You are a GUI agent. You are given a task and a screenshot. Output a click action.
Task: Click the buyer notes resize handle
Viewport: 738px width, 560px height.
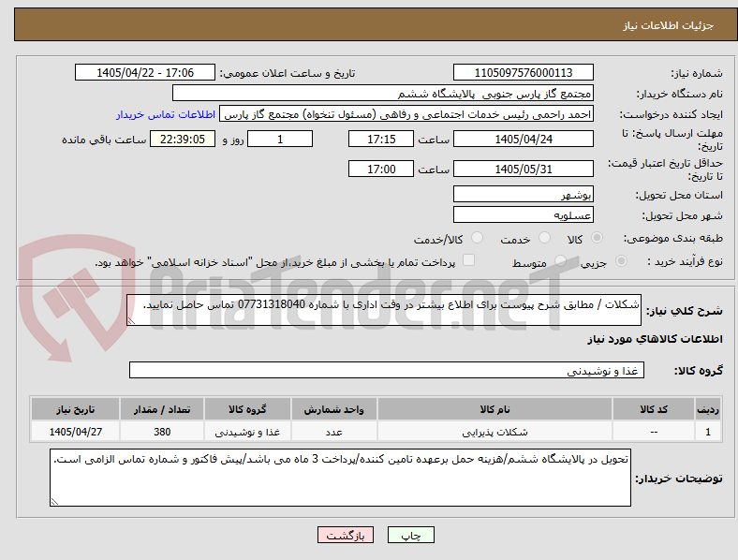click(x=54, y=502)
